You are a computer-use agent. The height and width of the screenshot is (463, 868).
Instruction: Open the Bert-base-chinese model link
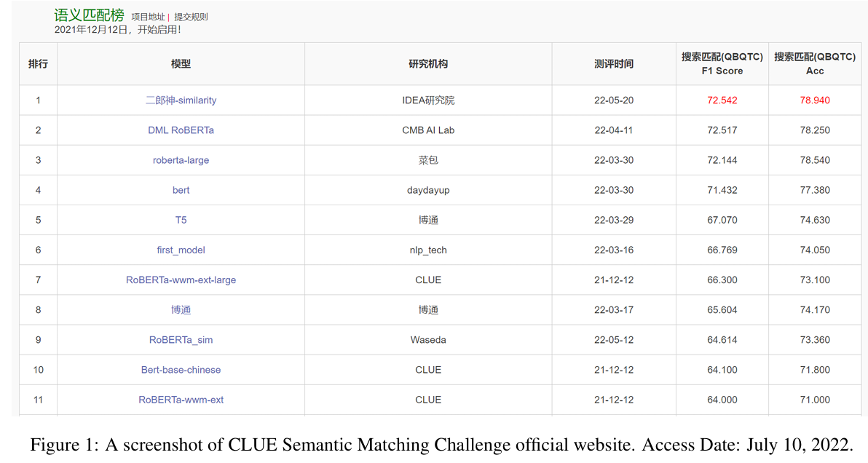181,370
